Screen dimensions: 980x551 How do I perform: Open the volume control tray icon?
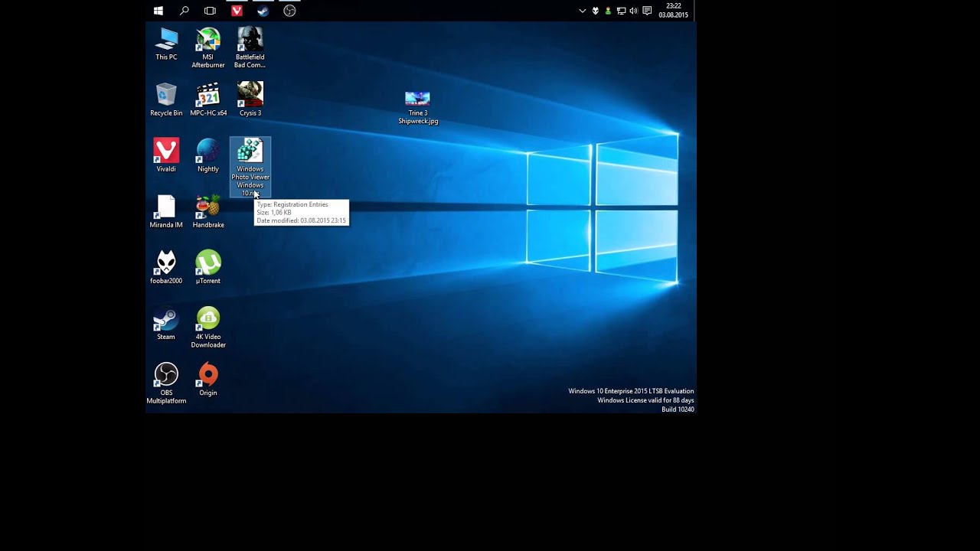(x=633, y=11)
